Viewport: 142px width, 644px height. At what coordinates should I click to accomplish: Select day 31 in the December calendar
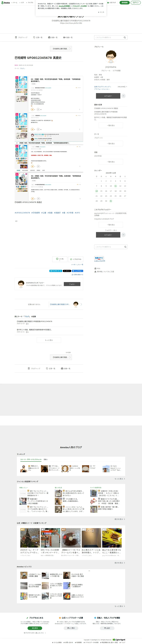(x=111, y=201)
